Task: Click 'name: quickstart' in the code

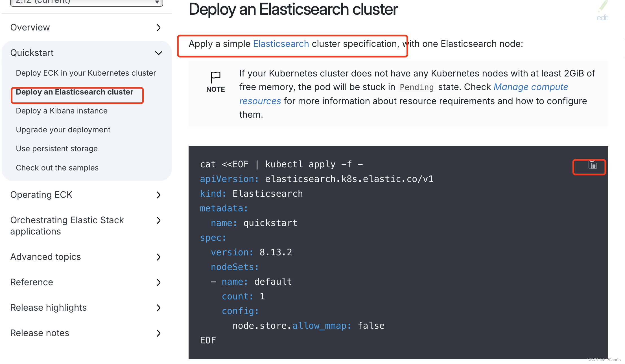Action: [x=254, y=223]
